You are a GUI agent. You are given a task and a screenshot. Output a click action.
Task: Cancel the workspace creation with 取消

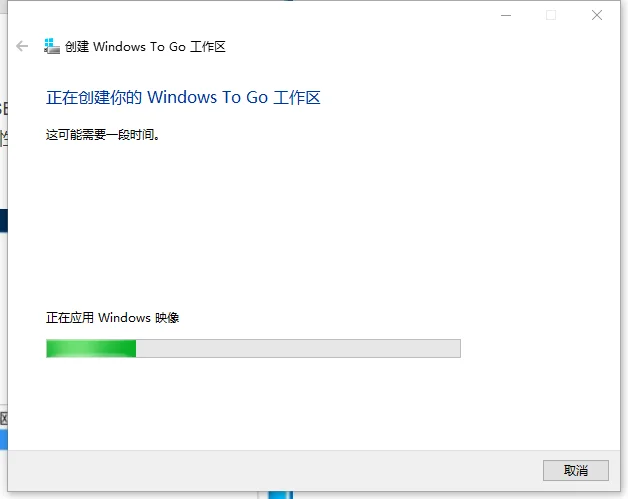tap(576, 470)
